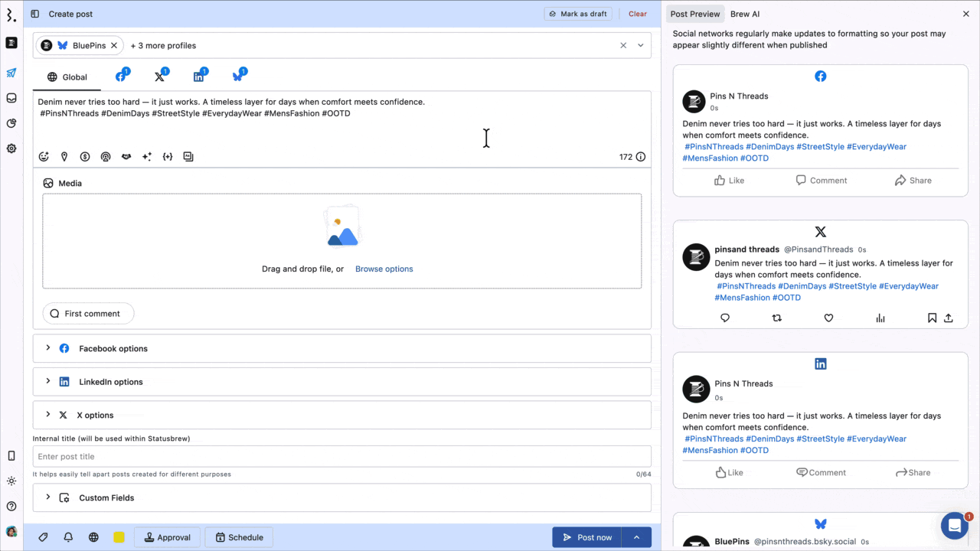This screenshot has height=551, width=980.
Task: Open the emoji picker in editor toolbar
Action: tap(44, 157)
